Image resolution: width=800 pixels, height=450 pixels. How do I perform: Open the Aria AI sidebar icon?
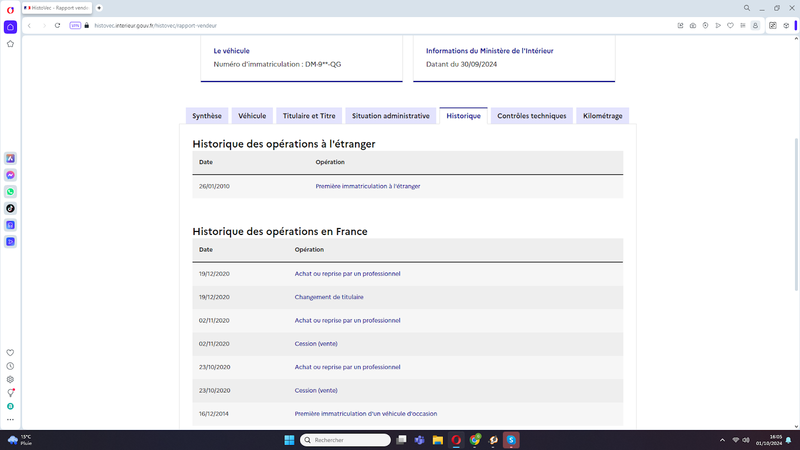point(10,159)
